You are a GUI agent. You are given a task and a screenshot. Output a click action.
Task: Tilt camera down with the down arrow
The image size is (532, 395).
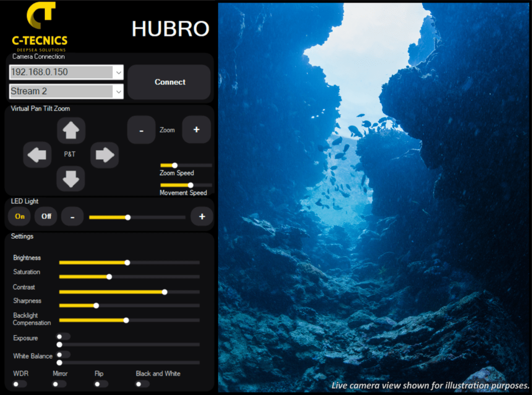click(71, 179)
